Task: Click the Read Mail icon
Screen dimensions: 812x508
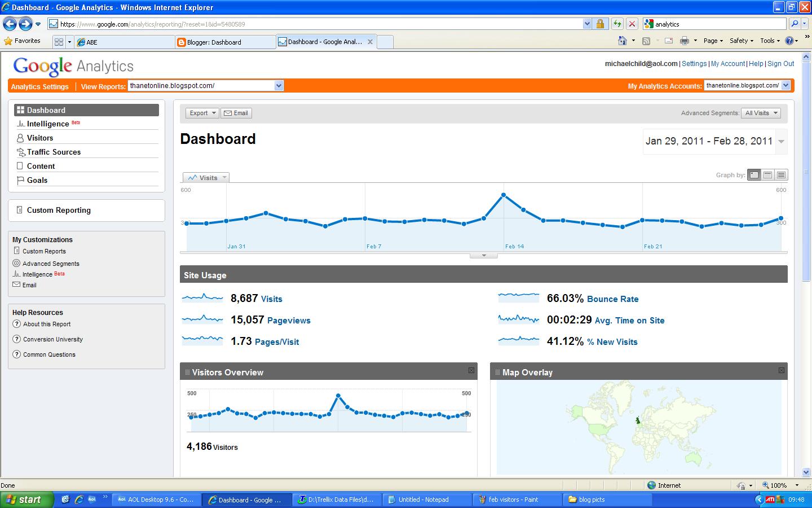Action: tap(669, 41)
